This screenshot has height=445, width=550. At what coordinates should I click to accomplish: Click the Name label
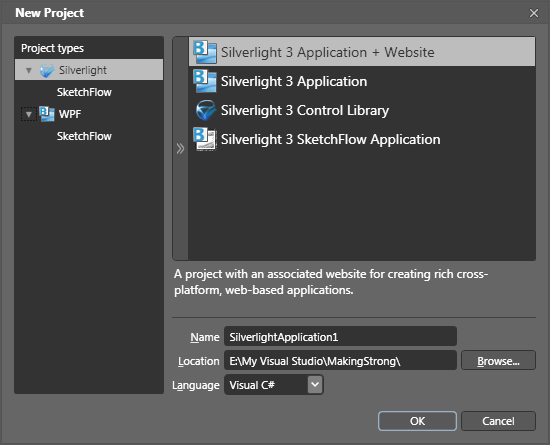click(204, 337)
